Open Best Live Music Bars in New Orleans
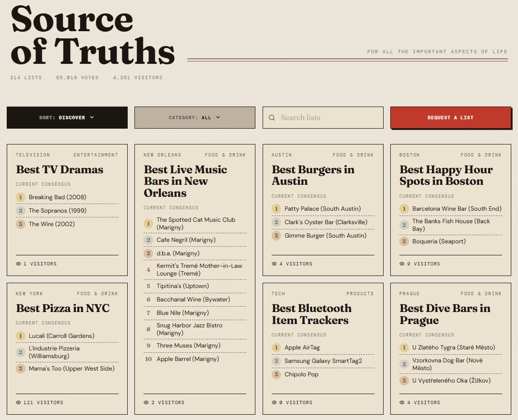 pyautogui.click(x=185, y=181)
